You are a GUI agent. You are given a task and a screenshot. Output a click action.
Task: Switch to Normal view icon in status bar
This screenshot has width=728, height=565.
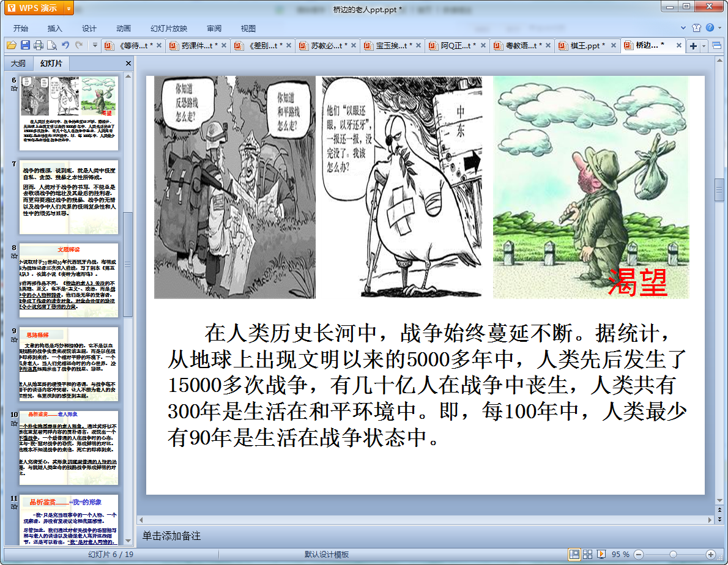(x=574, y=555)
